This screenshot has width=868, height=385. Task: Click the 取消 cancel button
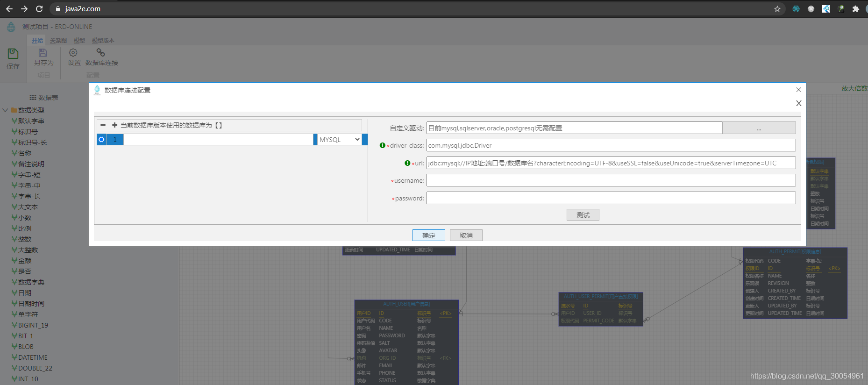[x=466, y=235]
